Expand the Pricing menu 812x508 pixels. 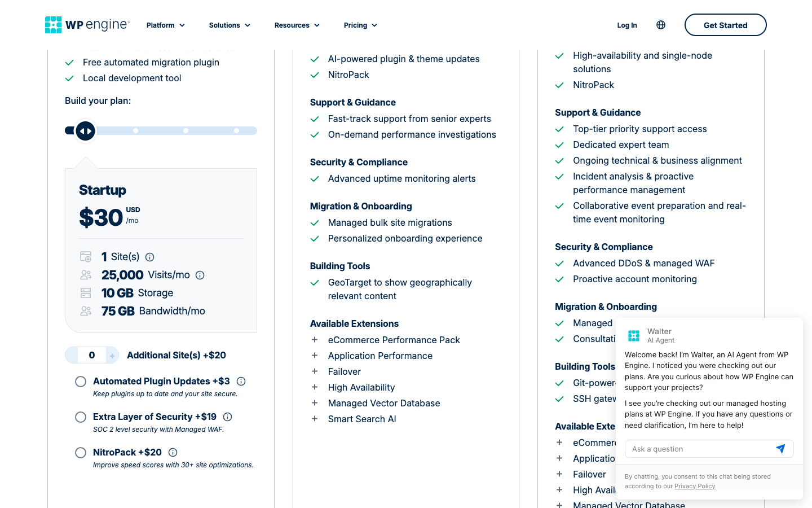[x=360, y=25]
